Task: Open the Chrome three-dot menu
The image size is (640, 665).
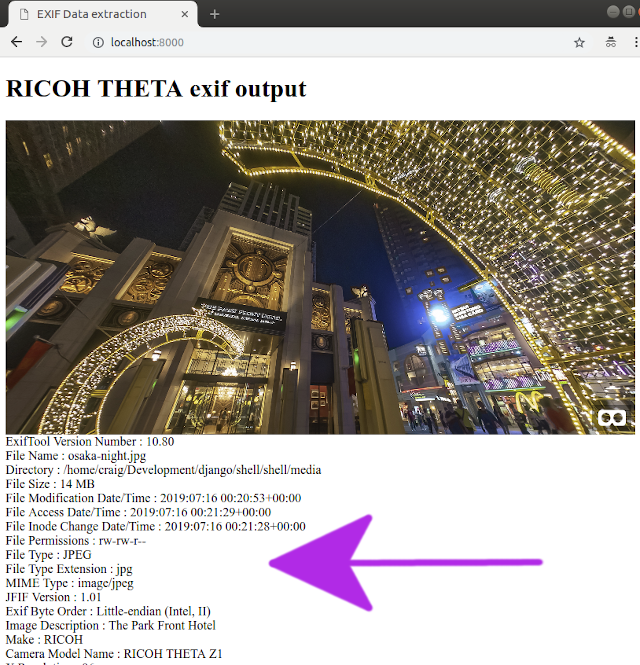Action: (x=635, y=42)
